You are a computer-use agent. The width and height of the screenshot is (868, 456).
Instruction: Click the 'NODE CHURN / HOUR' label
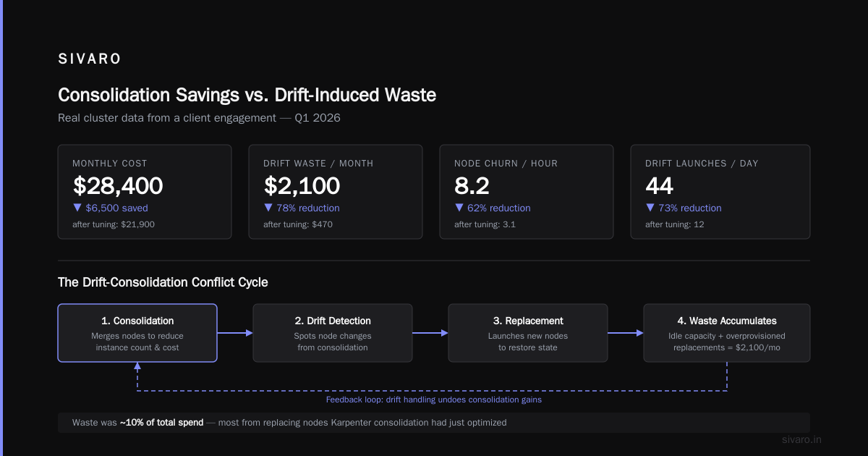pos(506,164)
